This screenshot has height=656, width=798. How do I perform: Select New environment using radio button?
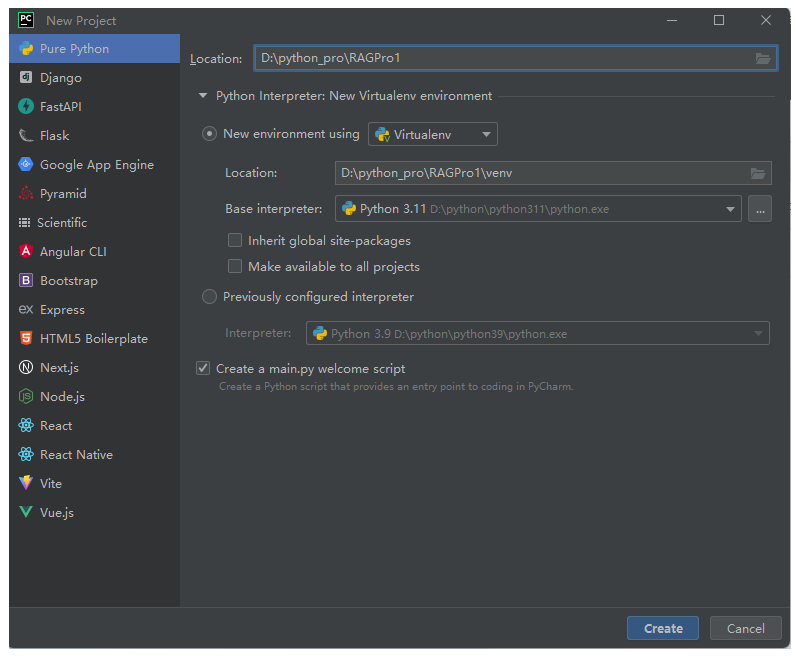tap(209, 134)
